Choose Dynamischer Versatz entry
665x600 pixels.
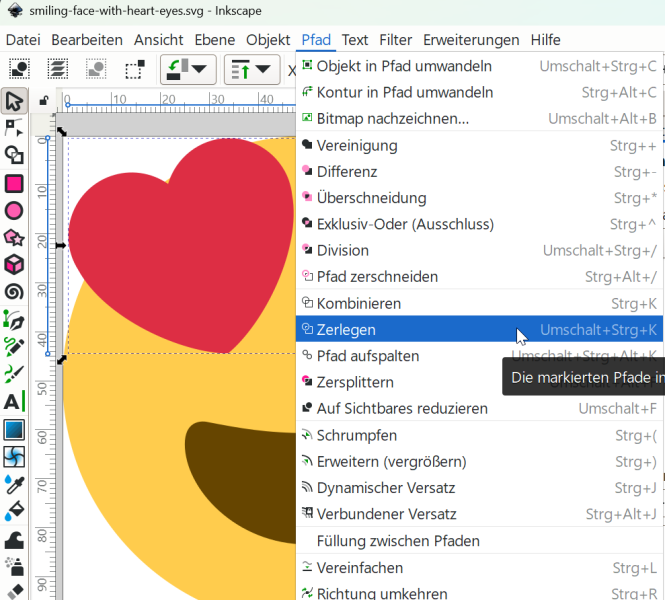click(x=479, y=488)
